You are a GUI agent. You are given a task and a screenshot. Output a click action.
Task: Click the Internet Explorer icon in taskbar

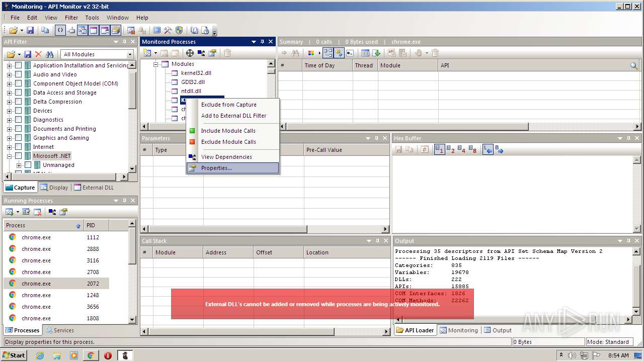pos(40,355)
